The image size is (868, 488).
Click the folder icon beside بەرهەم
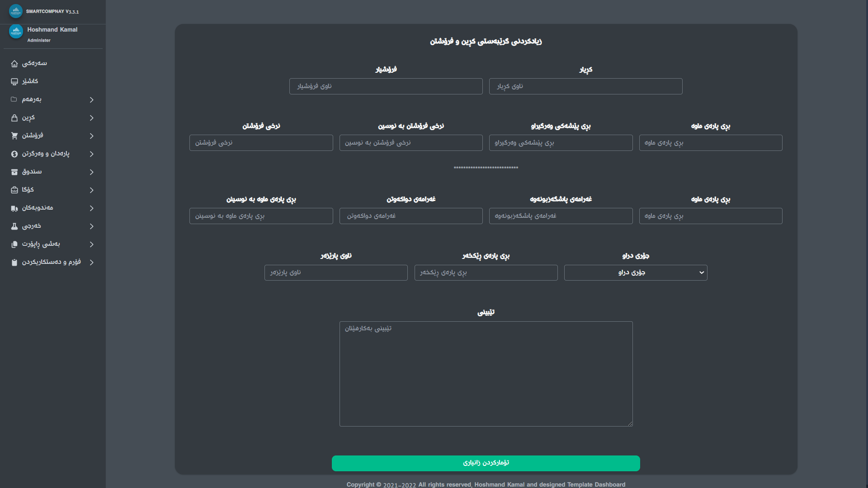coord(14,100)
